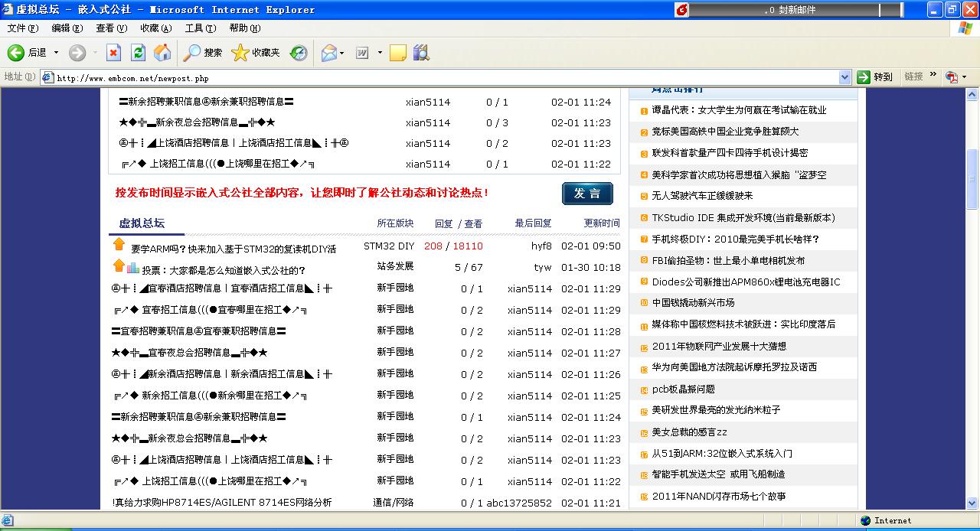Open the 查看(V) menu

[x=112, y=28]
